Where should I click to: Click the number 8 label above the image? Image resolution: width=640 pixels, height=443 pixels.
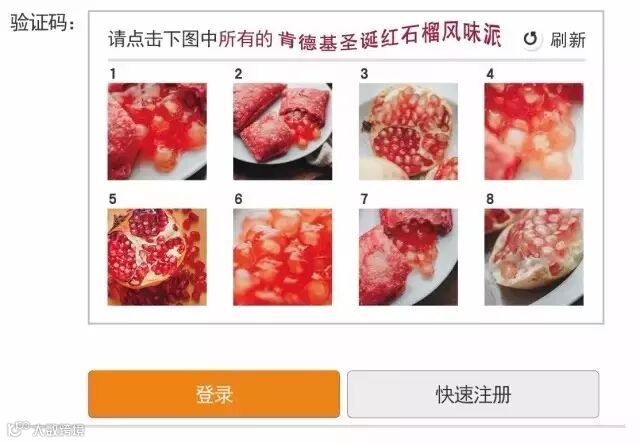click(490, 199)
